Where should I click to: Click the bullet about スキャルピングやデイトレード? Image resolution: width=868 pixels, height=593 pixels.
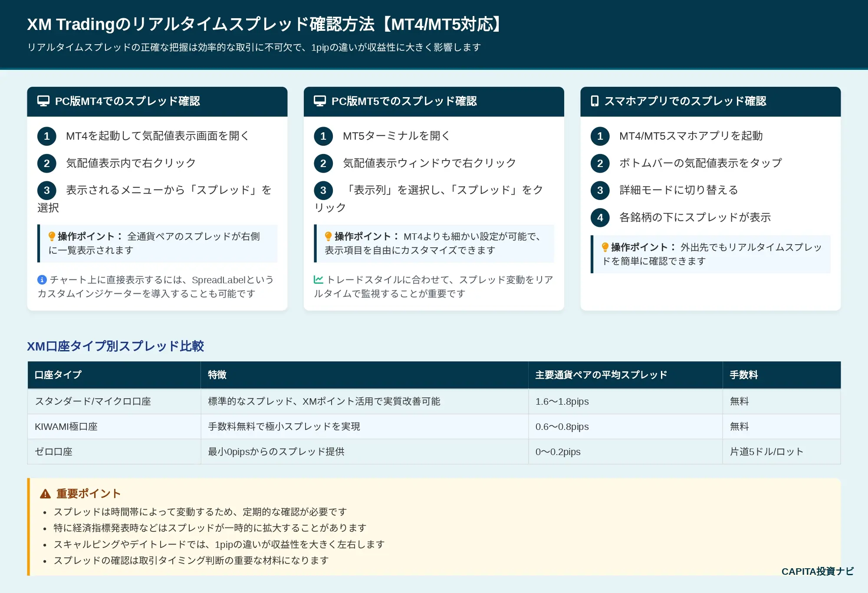219,544
